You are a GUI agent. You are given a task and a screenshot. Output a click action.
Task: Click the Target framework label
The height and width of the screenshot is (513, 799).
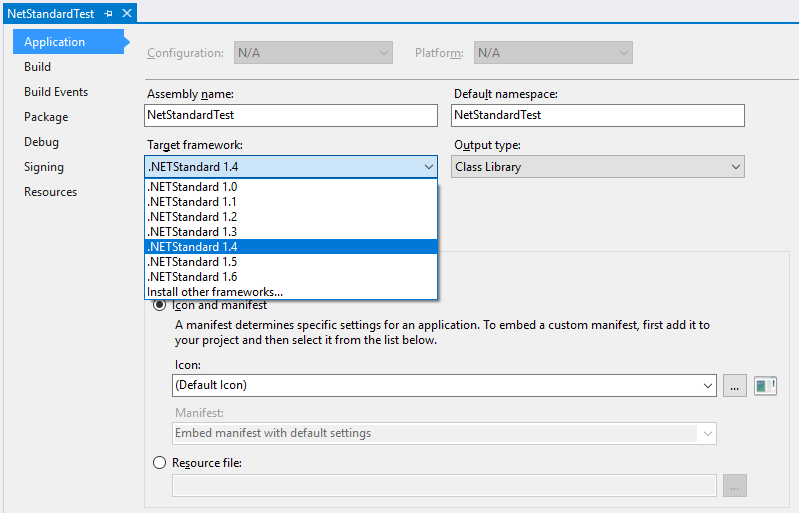pos(195,145)
